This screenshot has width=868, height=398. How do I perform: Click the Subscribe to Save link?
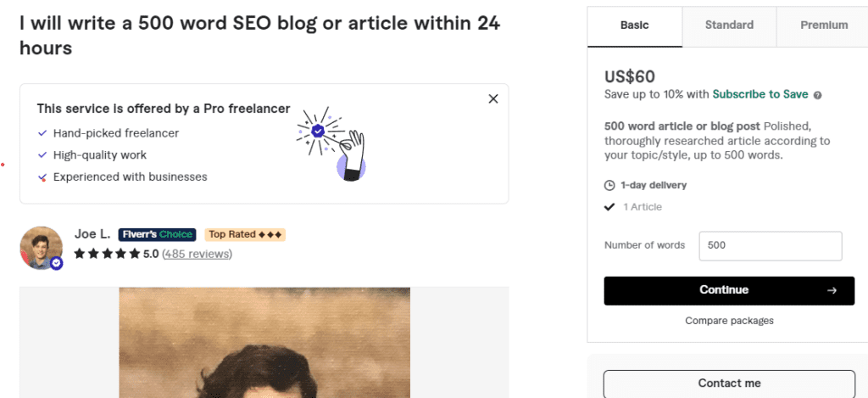[760, 94]
